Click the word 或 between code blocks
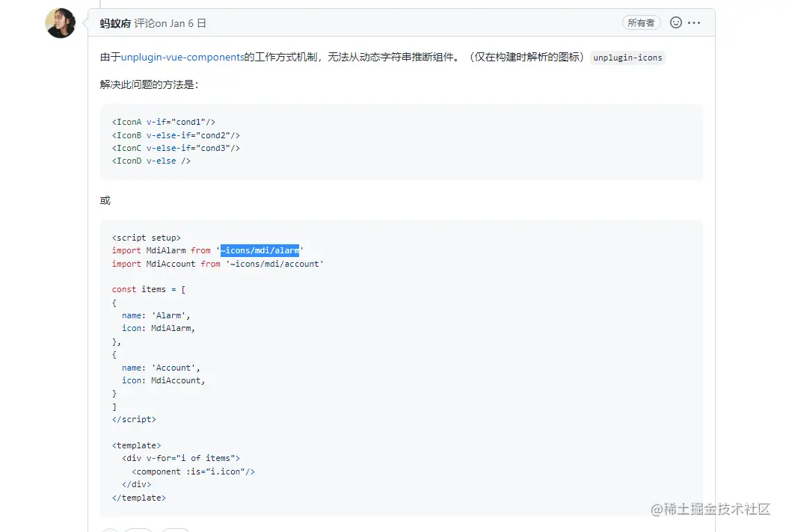The width and height of the screenshot is (786, 532). coord(105,200)
